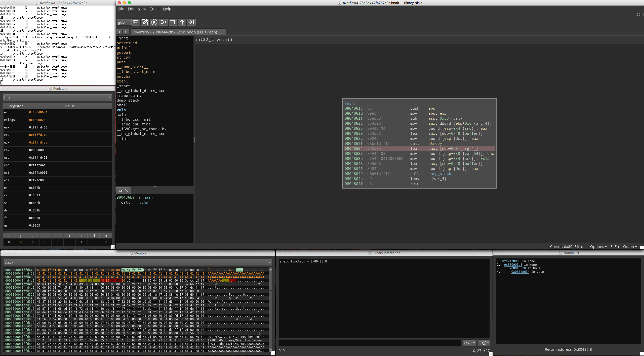Image resolution: width=644 pixels, height=356 pixels.
Task: Follow traceback link 0x080485f8
Action: pos(517,268)
